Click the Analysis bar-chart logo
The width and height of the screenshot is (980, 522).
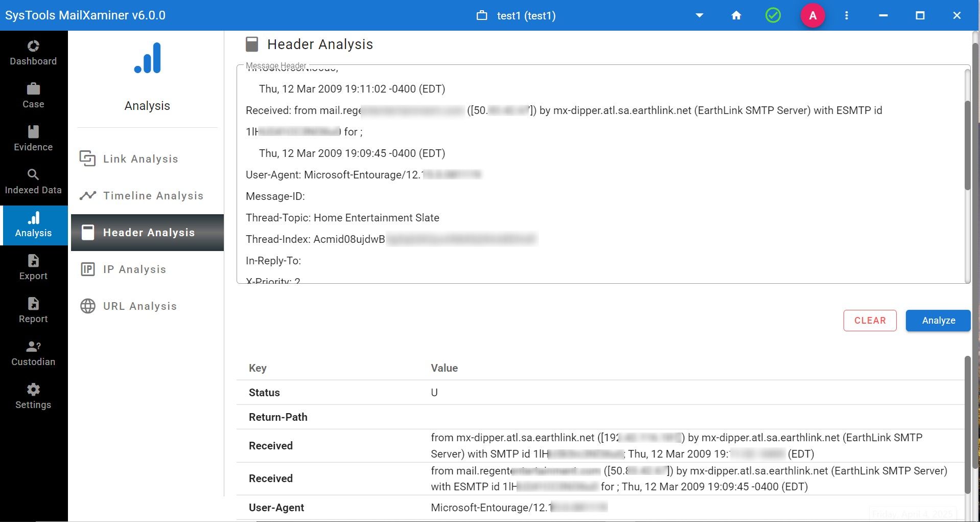(x=147, y=58)
